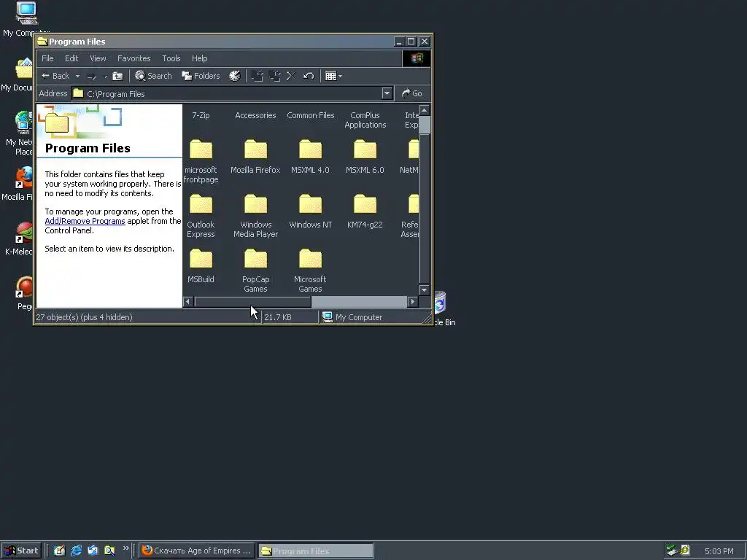Click the vertical scrollbar thumb
This screenshot has height=560, width=747.
tap(425, 125)
